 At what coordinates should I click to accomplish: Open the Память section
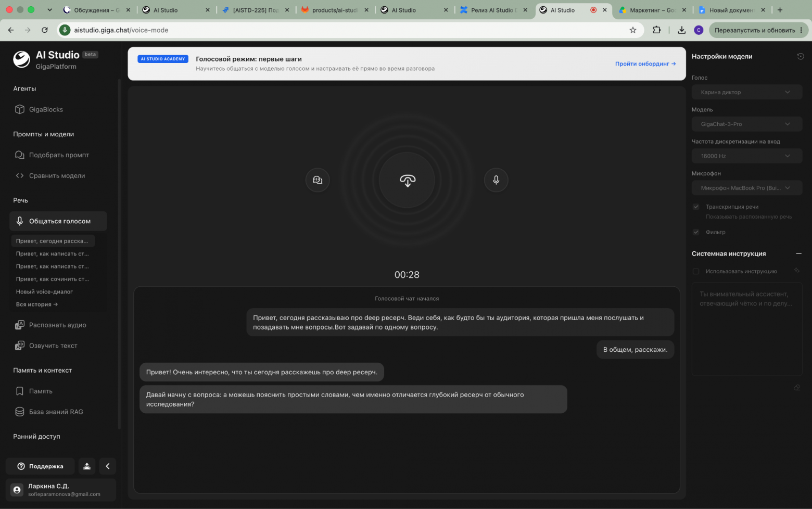point(34,391)
